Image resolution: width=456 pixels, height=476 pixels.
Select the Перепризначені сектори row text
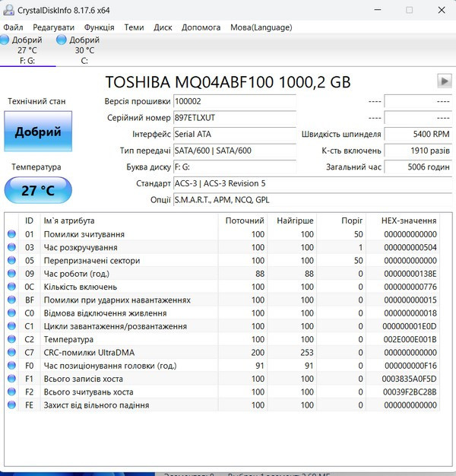[92, 261]
